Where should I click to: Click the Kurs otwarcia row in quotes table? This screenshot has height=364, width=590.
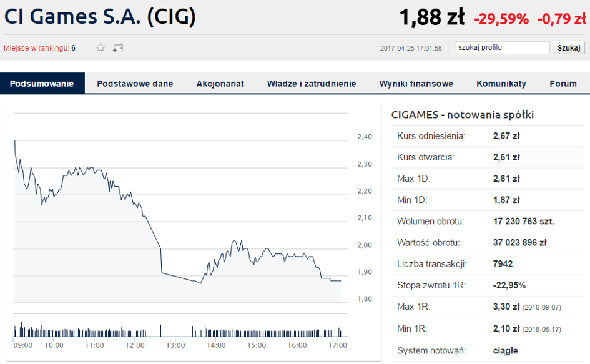tap(487, 157)
